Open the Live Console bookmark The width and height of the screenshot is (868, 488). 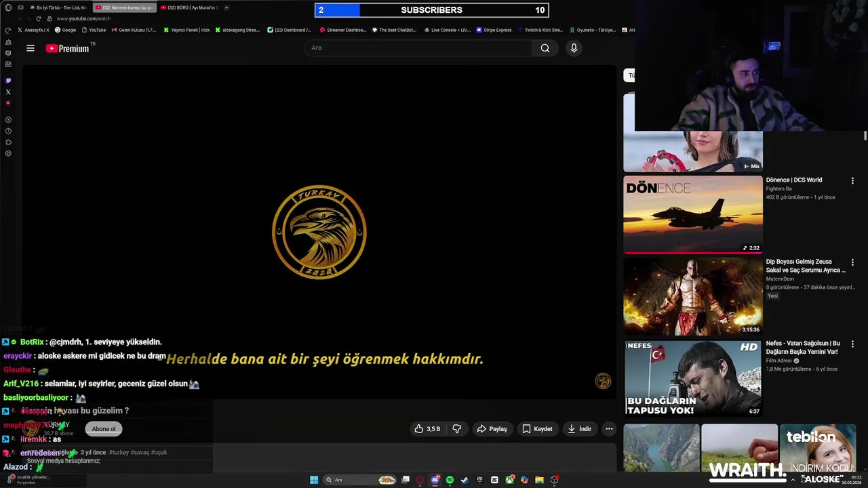tap(447, 30)
